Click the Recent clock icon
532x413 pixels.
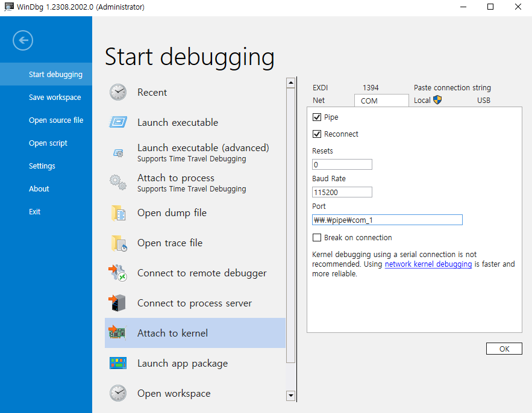click(x=118, y=92)
